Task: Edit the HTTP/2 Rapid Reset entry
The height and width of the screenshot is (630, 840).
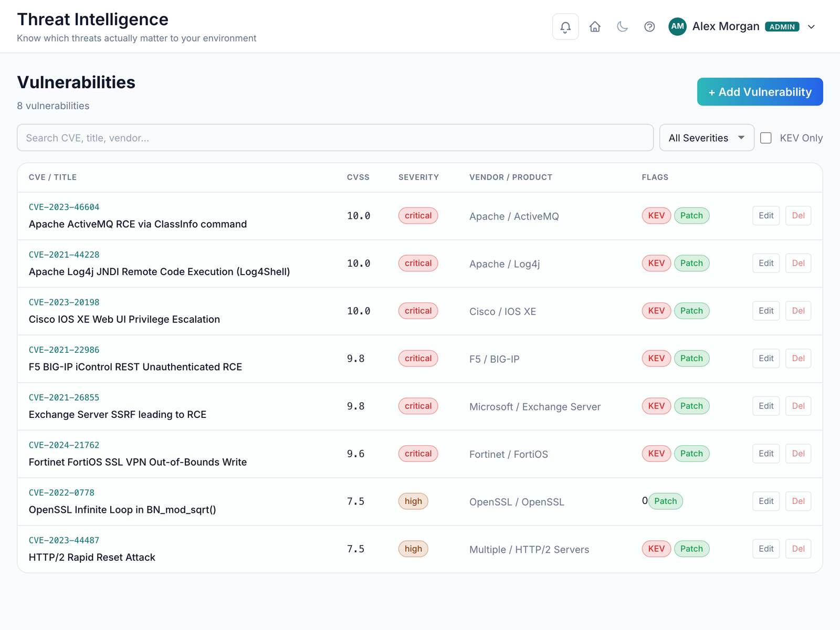Action: pos(766,549)
